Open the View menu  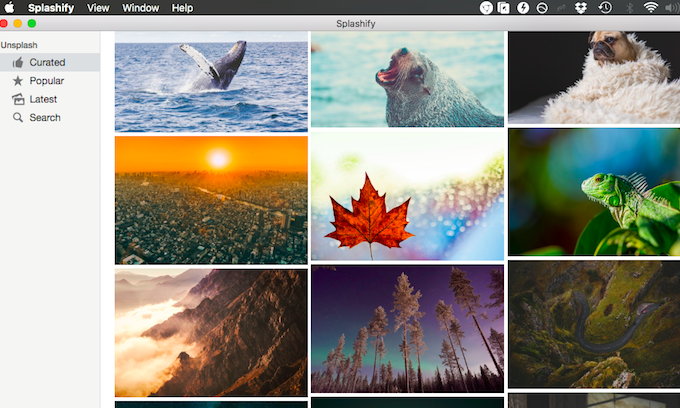[x=98, y=8]
